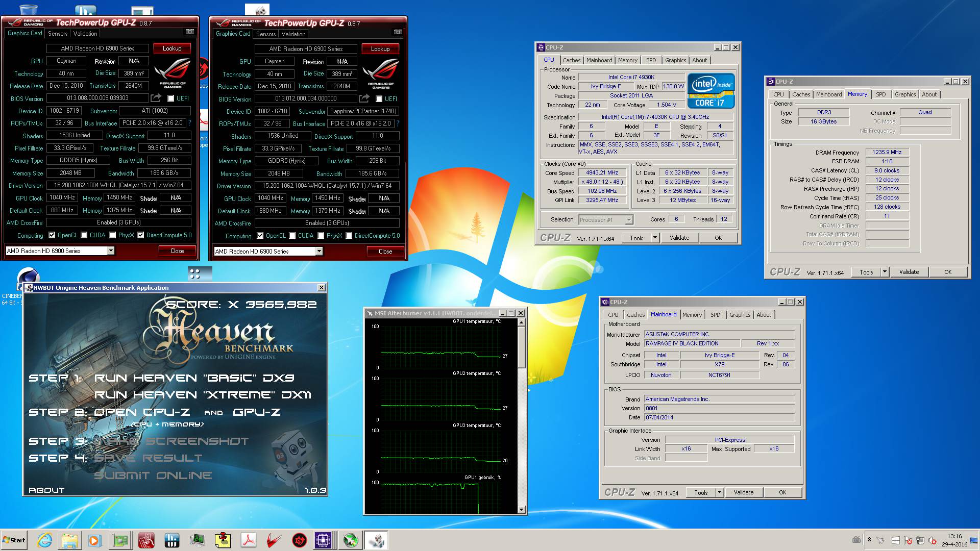The height and width of the screenshot is (551, 980).
Task: Open About tab in CPU-Z CPU window
Action: [700, 60]
